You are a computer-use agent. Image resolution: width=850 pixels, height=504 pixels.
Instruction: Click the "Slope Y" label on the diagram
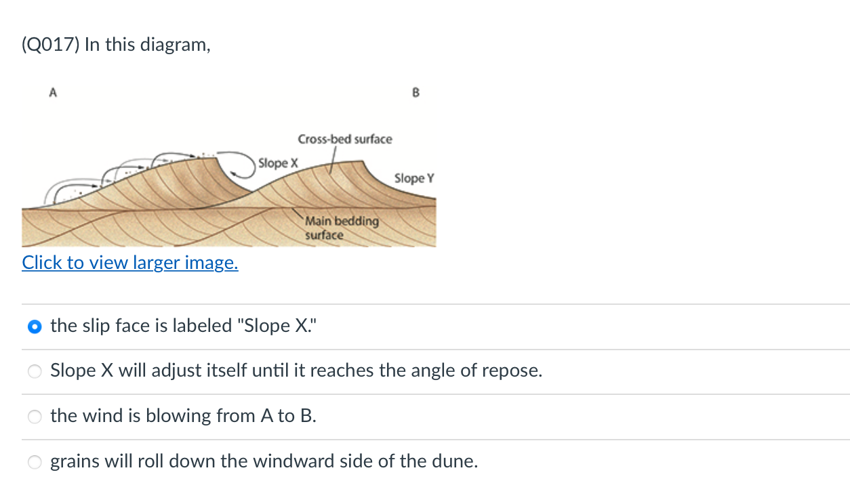[413, 178]
